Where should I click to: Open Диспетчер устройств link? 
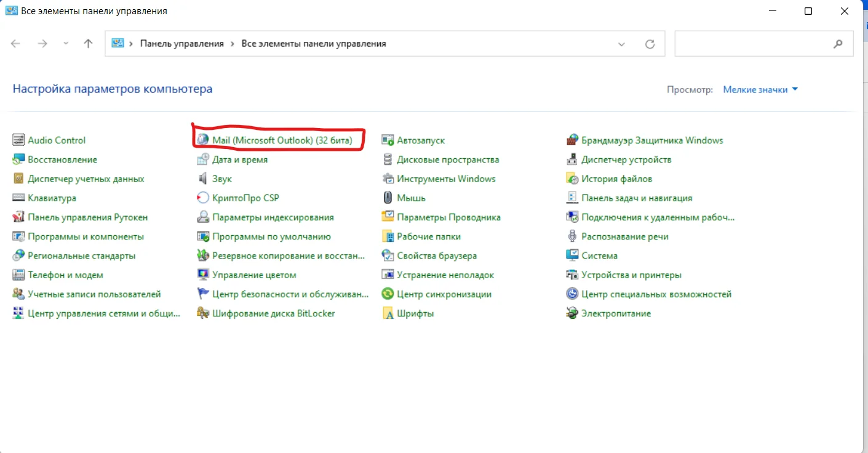click(x=626, y=159)
